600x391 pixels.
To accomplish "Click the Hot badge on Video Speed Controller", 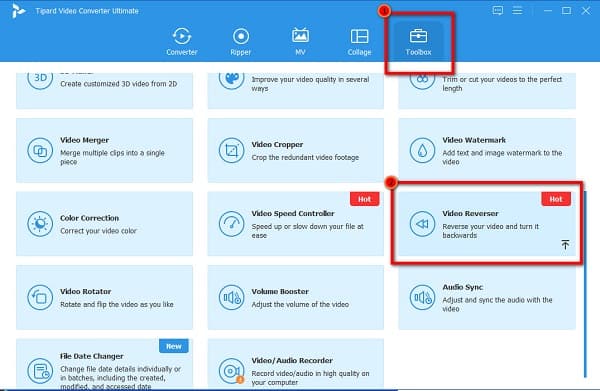I will [x=365, y=199].
